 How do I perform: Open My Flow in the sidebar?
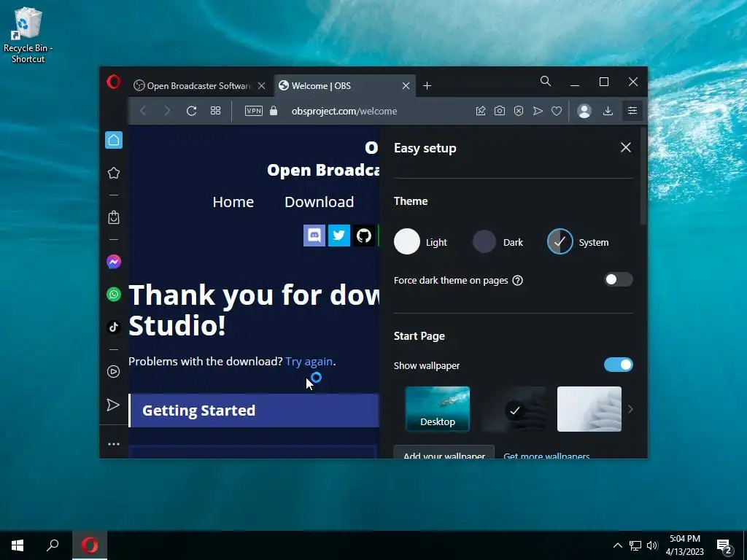[x=113, y=405]
